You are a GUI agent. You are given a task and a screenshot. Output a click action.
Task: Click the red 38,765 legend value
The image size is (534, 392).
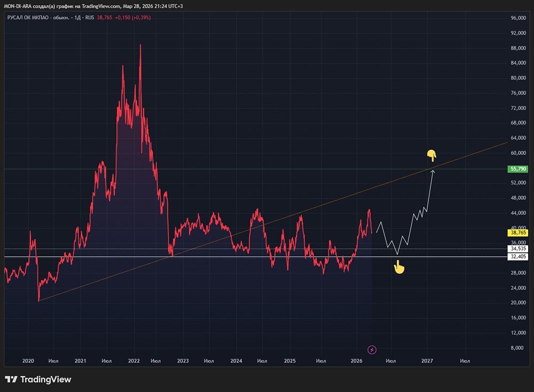pos(104,18)
